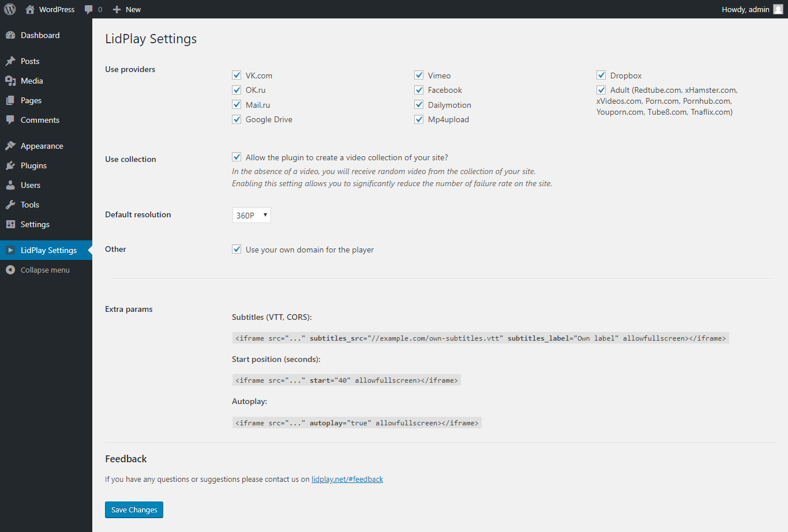
Task: Open the comments bubble icon in admin bar
Action: 88,10
